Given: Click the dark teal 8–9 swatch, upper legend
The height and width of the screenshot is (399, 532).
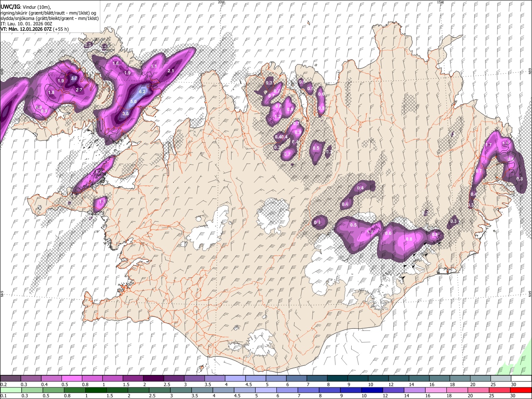Looking at the screenshot, I should (x=337, y=378).
